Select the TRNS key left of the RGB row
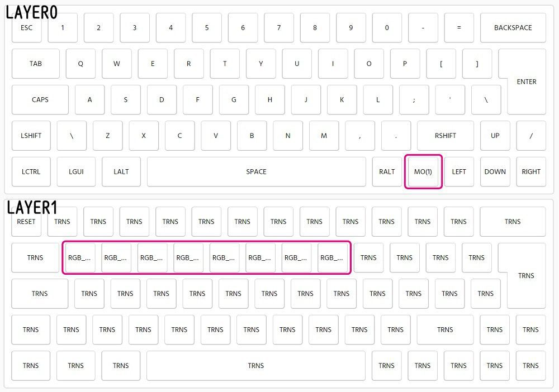The image size is (559, 392). pyautogui.click(x=35, y=257)
